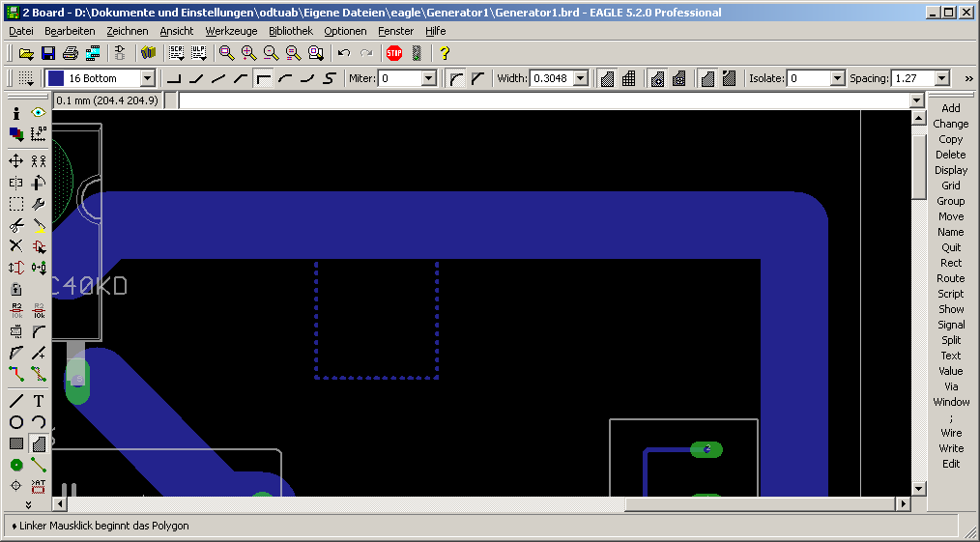Open the Spacing dropdown
Viewport: 980px width, 542px height.
(x=942, y=78)
